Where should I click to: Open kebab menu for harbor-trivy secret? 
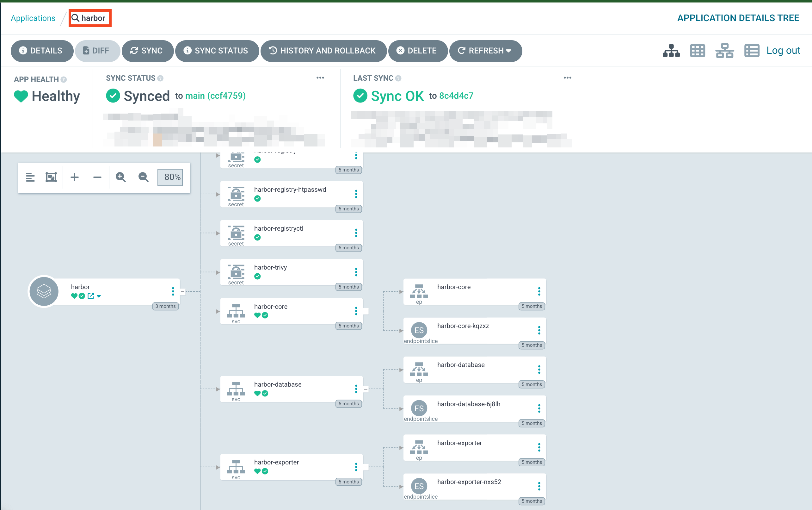coord(356,272)
